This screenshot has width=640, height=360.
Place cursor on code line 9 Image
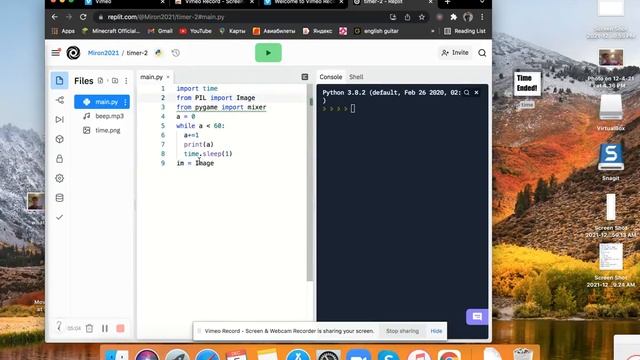pyautogui.click(x=204, y=163)
